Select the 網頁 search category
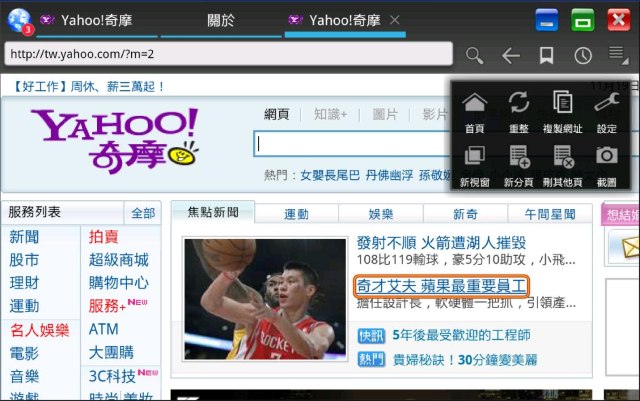The height and width of the screenshot is (401, 640). coord(277,114)
